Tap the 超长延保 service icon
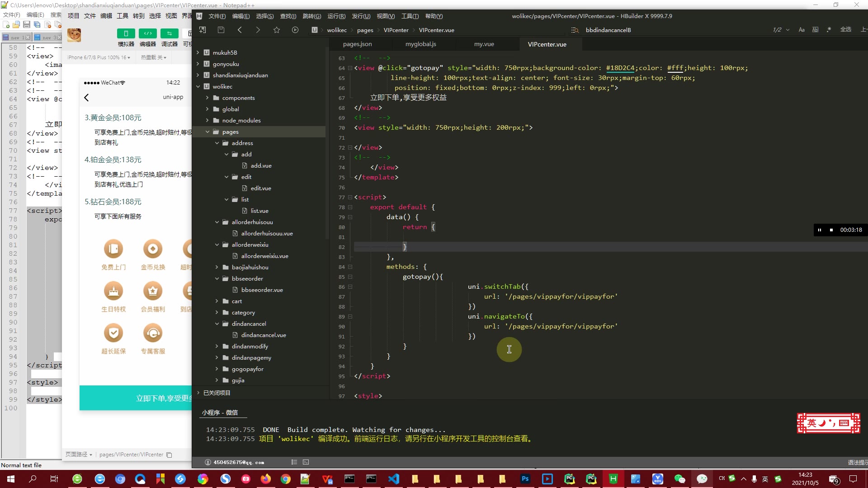 click(x=113, y=333)
